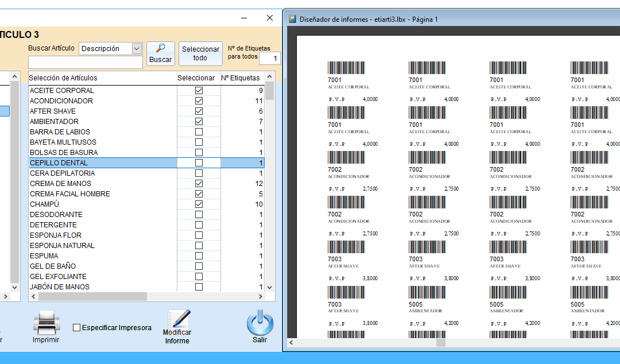
Task: Click the Seleccionar column header
Action: [x=199, y=78]
